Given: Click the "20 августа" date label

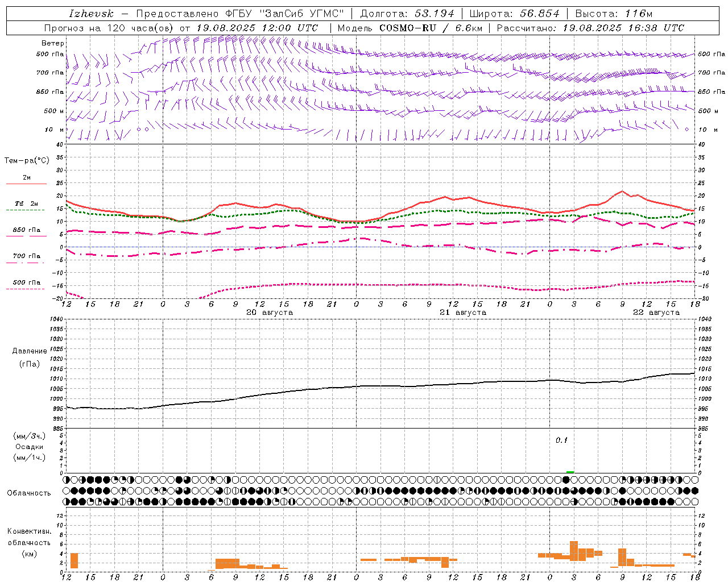Looking at the screenshot, I should [x=270, y=313].
